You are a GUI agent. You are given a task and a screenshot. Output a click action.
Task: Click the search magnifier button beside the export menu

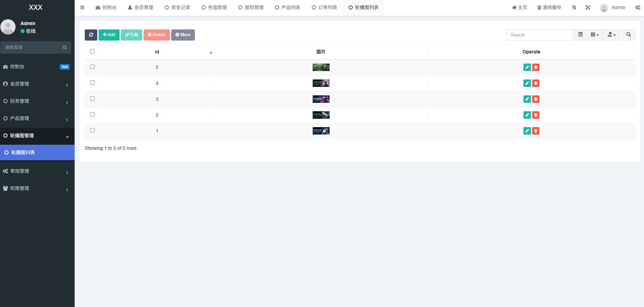(x=628, y=35)
